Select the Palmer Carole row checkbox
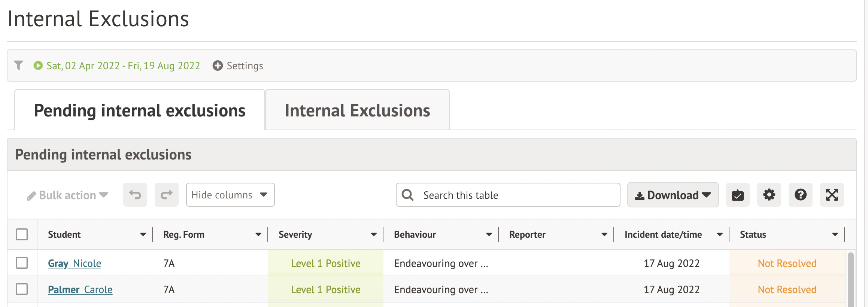 click(x=22, y=289)
